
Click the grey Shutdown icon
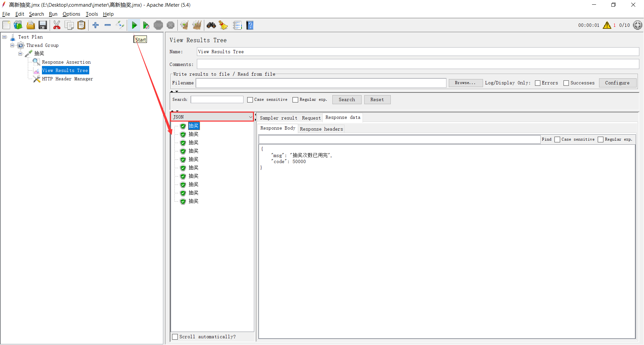pos(171,25)
